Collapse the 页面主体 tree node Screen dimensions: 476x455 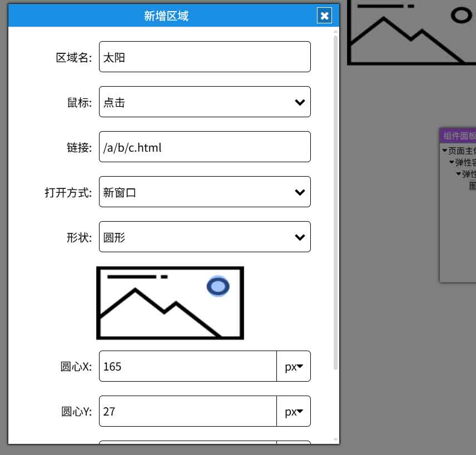445,151
